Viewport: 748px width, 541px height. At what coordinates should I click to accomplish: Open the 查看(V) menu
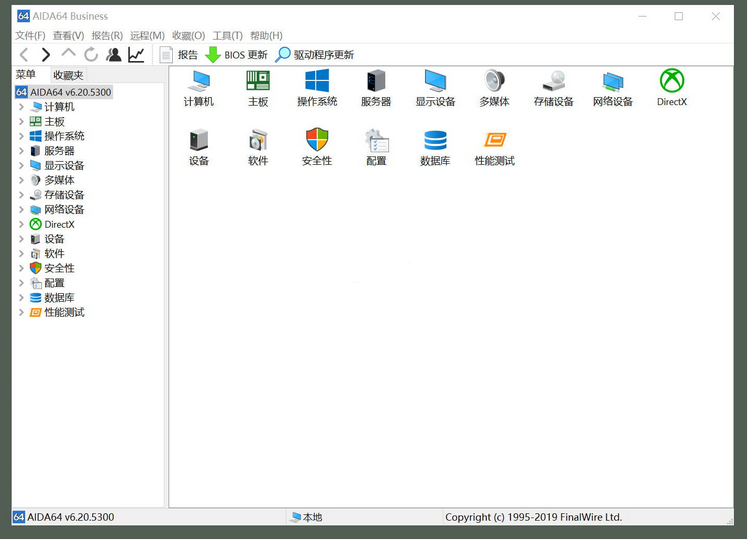point(68,36)
